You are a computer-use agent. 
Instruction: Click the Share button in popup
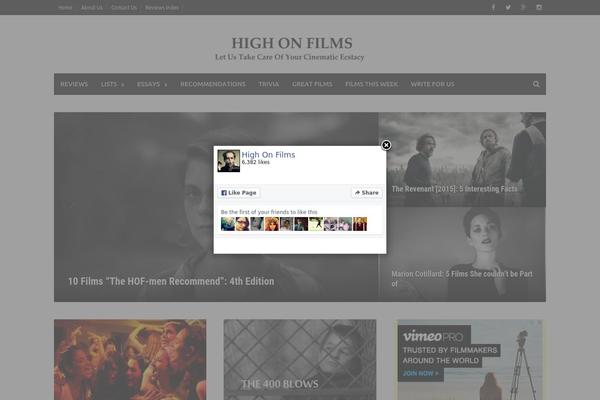366,192
